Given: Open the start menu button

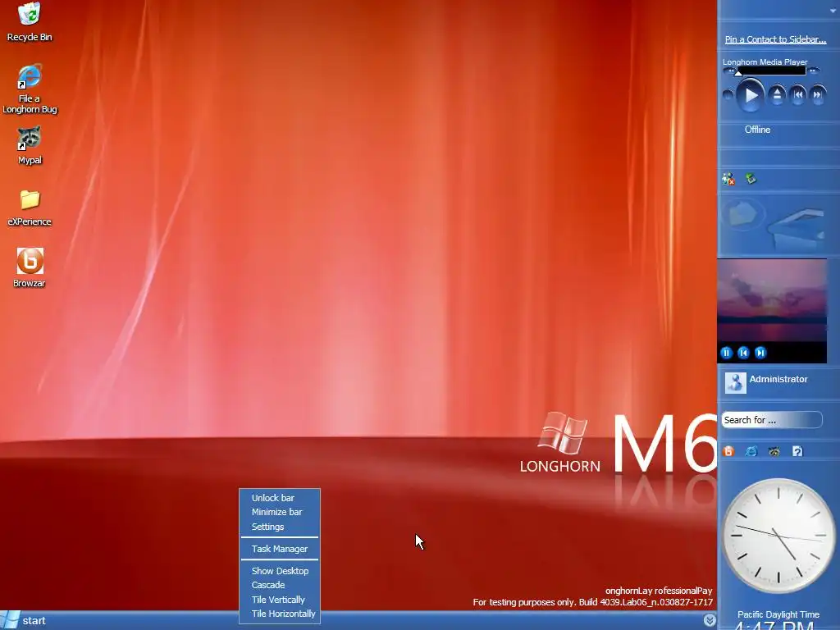Looking at the screenshot, I should coord(24,620).
